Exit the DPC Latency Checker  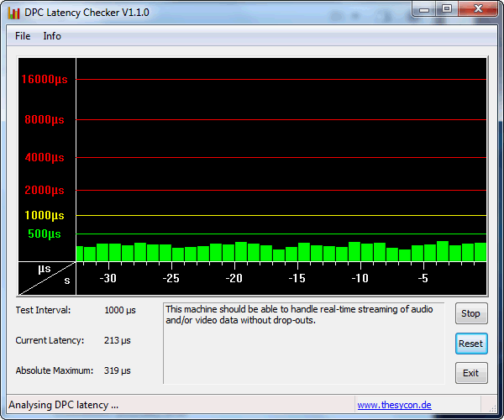[471, 373]
